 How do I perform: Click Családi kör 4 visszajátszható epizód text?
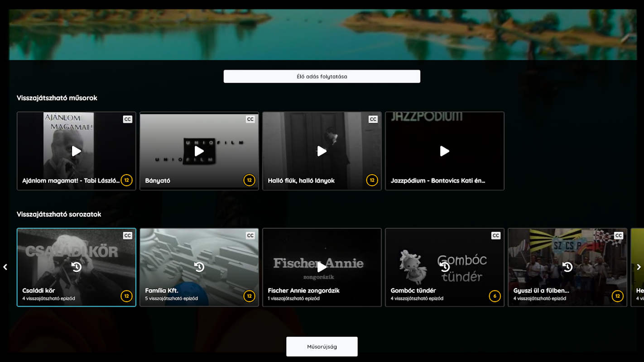(x=48, y=299)
